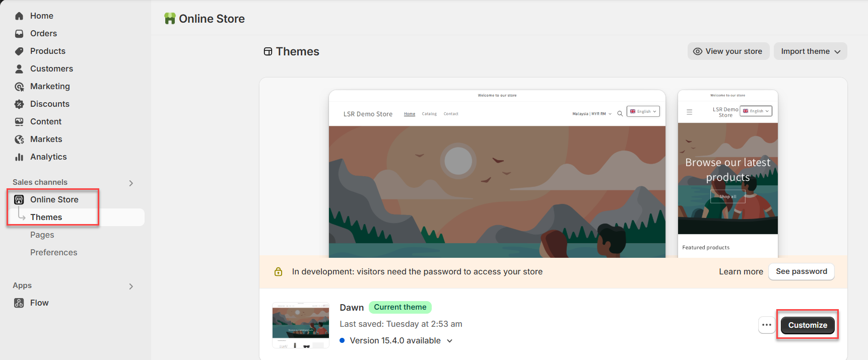Click the Dawn theme name
868x360 pixels.
coord(352,308)
